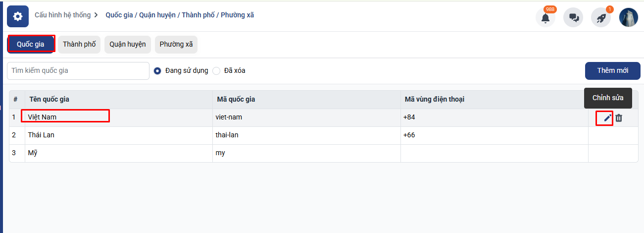This screenshot has width=644, height=233.
Task: Open the Quận huyện tab
Action: coord(128,44)
